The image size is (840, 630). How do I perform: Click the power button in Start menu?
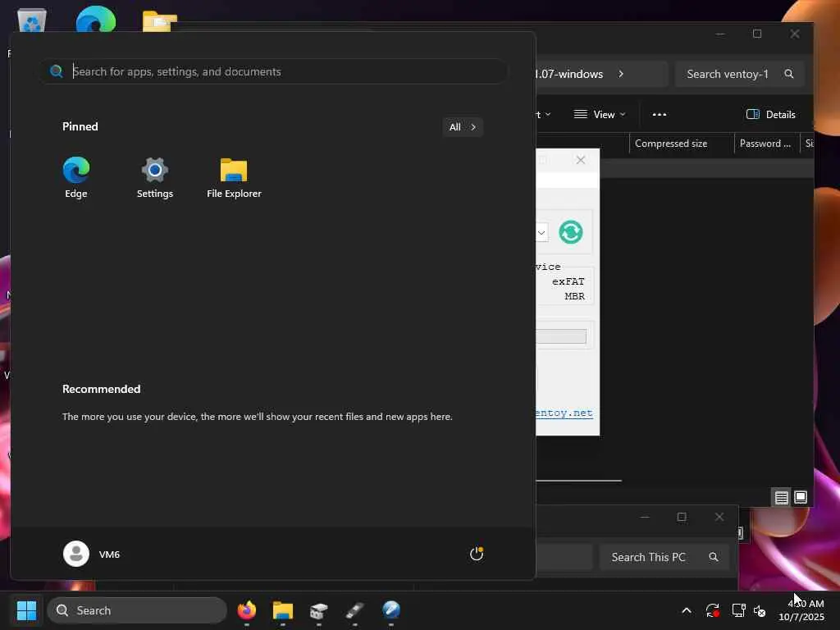(477, 554)
